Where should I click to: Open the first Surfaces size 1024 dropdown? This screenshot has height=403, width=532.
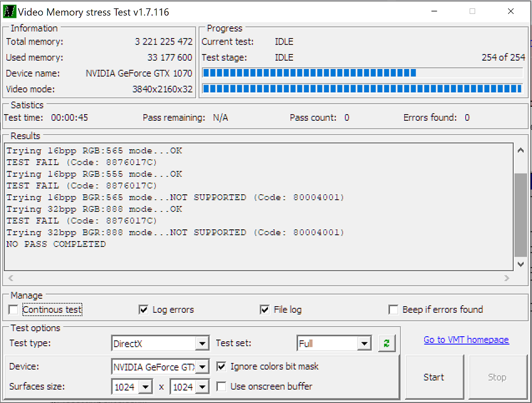pos(145,387)
